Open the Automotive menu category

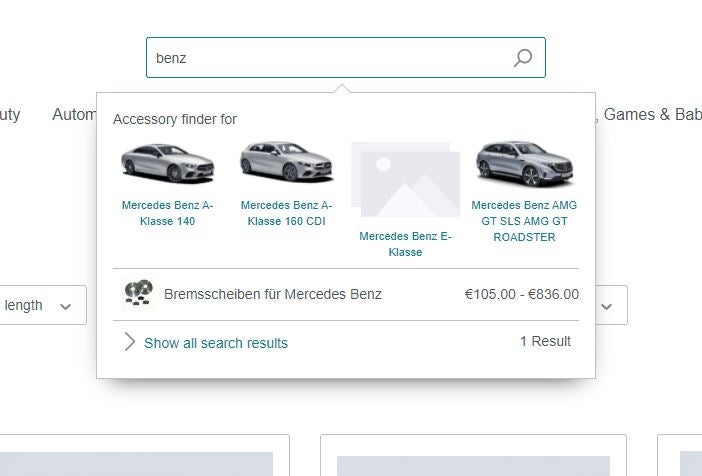(x=74, y=115)
